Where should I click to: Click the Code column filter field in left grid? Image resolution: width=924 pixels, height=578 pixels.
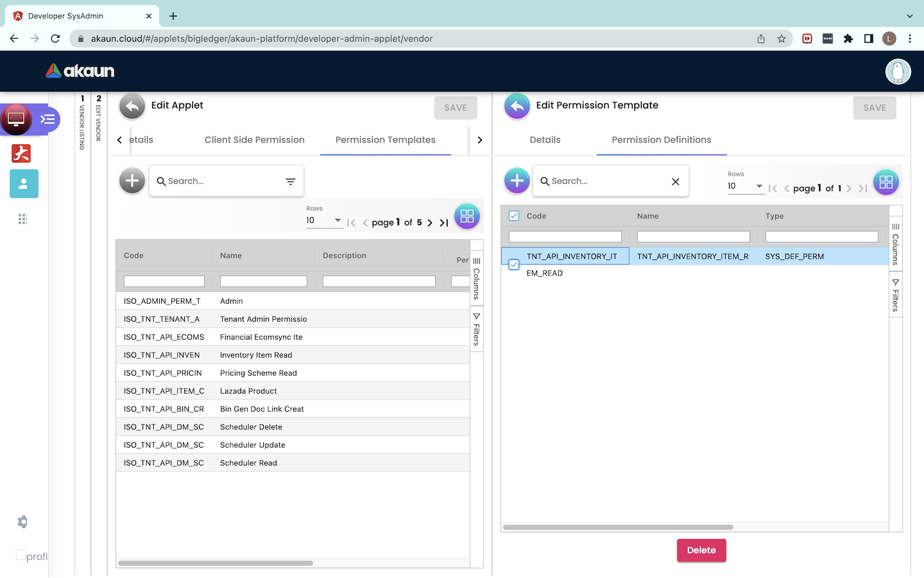[x=164, y=281]
